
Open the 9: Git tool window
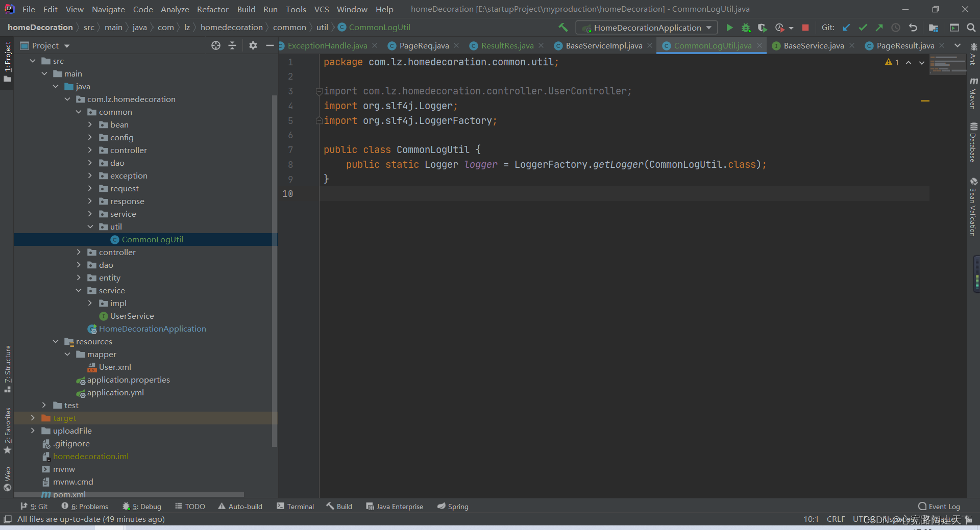34,507
